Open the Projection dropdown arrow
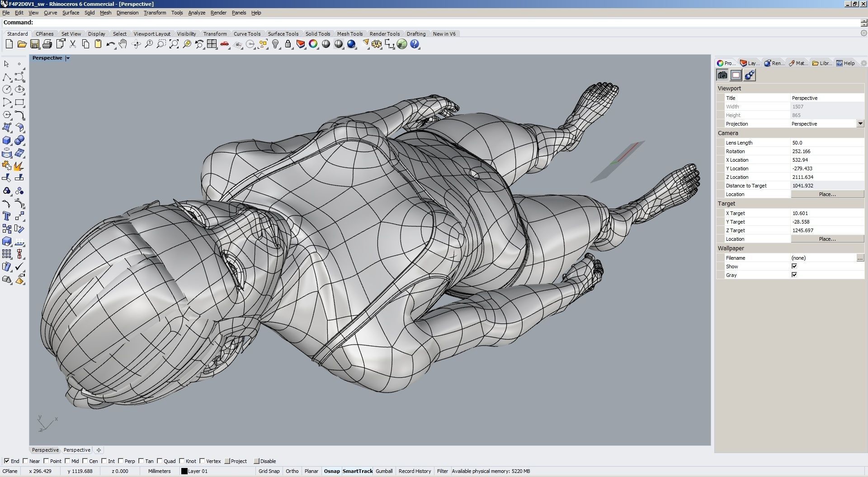 click(860, 124)
